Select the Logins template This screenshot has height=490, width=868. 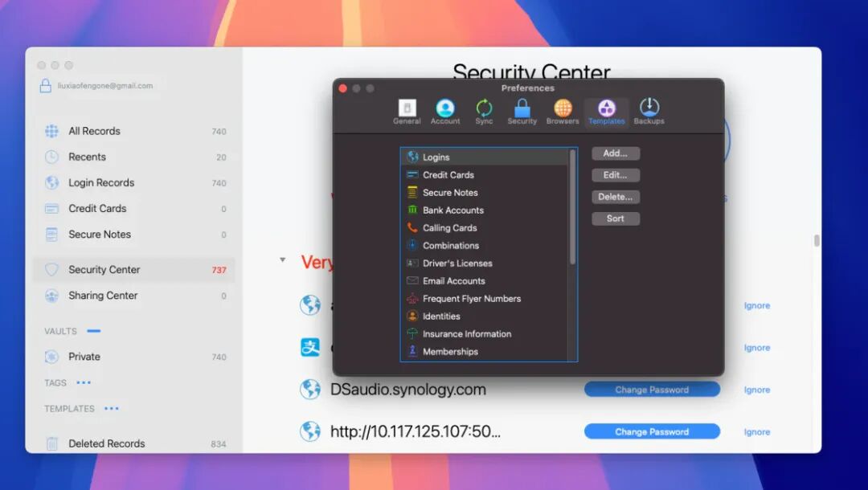point(485,157)
